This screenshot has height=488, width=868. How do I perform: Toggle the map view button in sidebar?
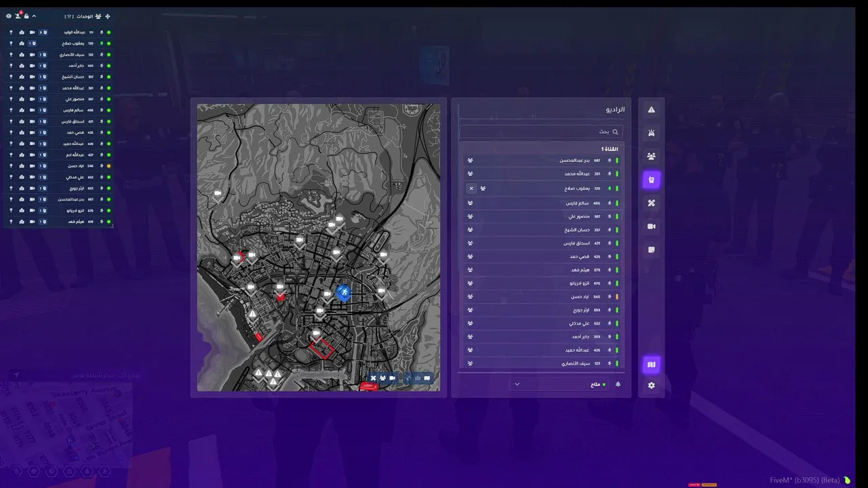coord(652,365)
